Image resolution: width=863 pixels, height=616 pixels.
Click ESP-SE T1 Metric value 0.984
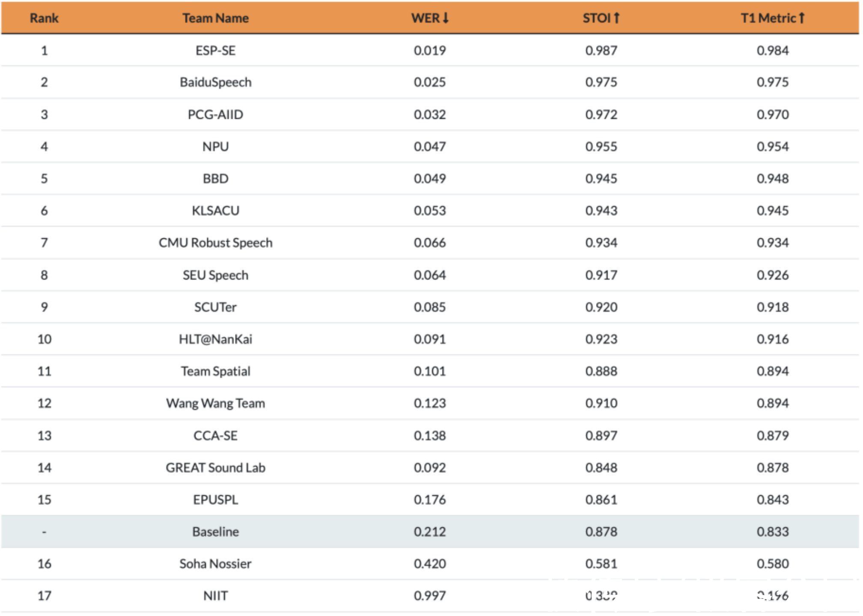(773, 50)
